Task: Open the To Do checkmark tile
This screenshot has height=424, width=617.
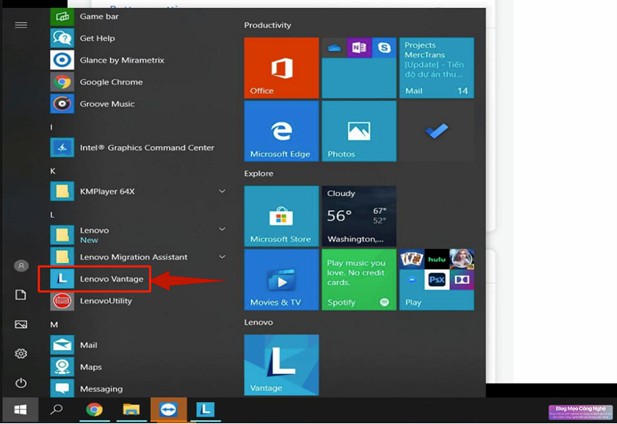Action: [x=436, y=131]
